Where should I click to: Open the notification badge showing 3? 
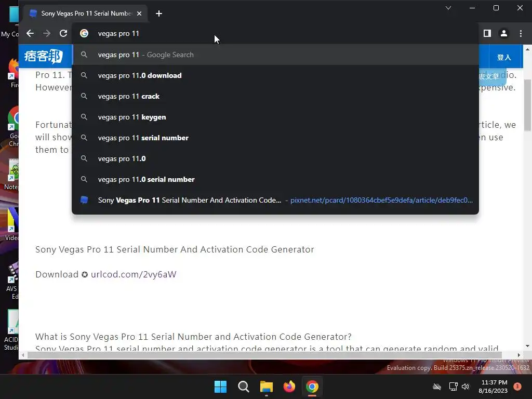pos(517,387)
